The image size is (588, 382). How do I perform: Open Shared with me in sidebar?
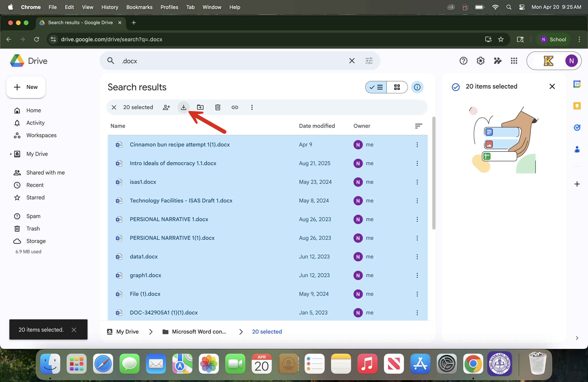[45, 173]
